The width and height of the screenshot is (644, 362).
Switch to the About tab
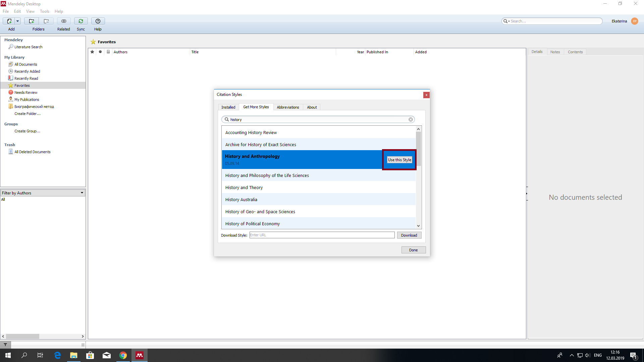click(312, 107)
